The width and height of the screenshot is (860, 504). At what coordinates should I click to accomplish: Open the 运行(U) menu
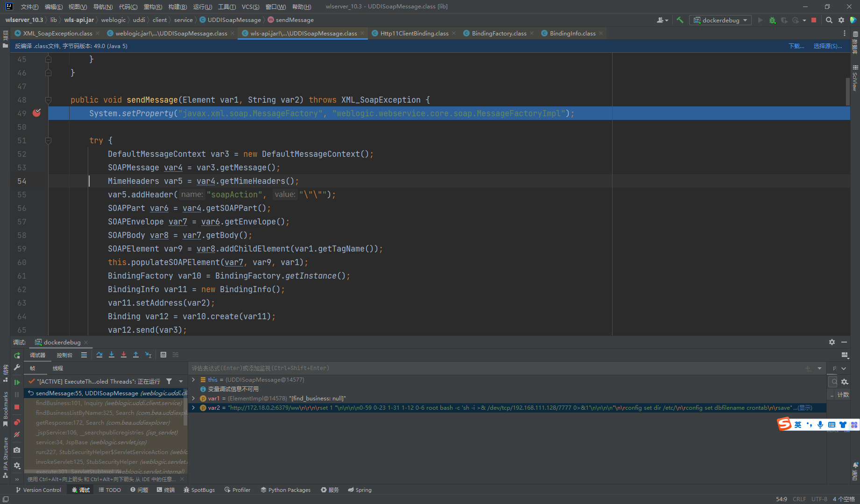click(202, 7)
